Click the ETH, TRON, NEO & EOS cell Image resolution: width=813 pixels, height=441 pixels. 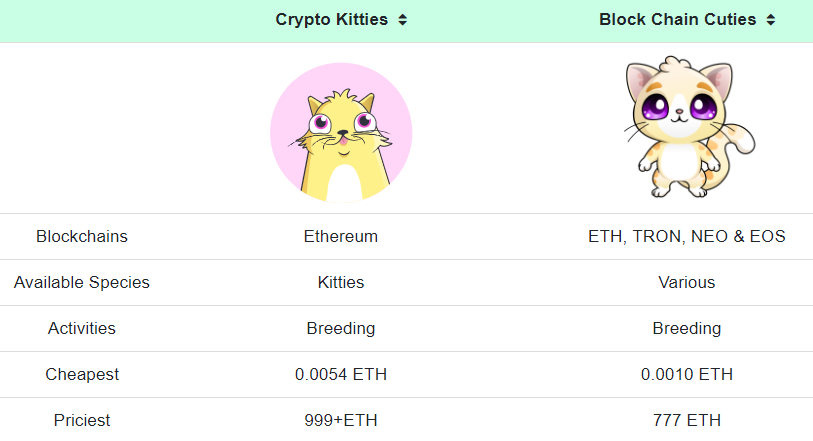point(687,237)
